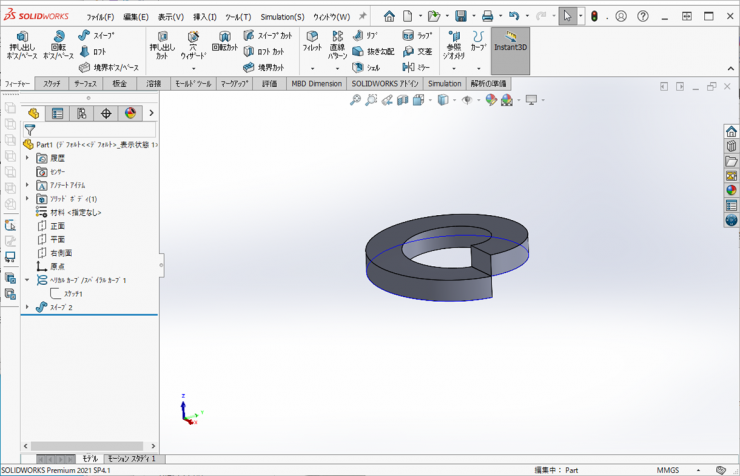Toggle the selection arrow cursor tool

(x=567, y=17)
